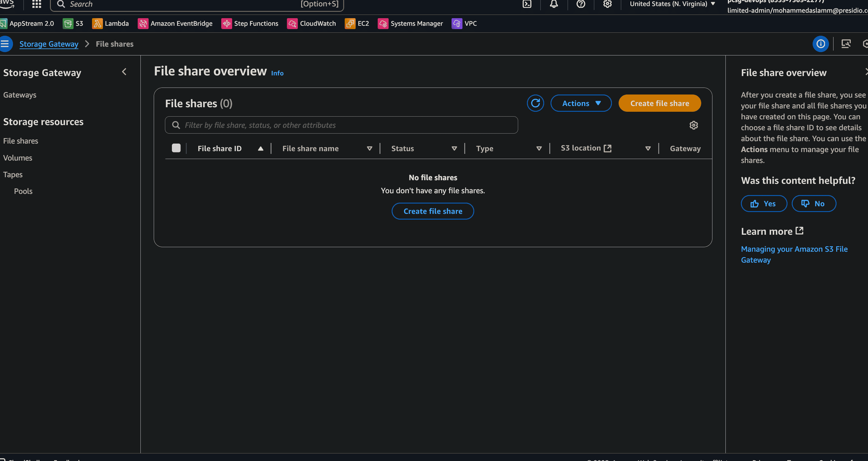Click the orange Create file share button

(659, 103)
